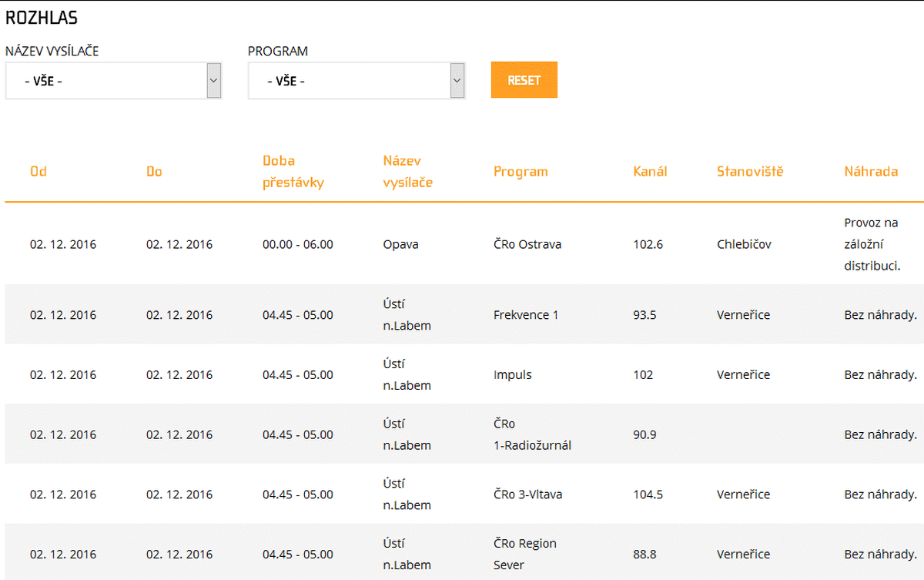Open the Název vysílače filter dropdown
The width and height of the screenshot is (924, 580).
point(113,81)
